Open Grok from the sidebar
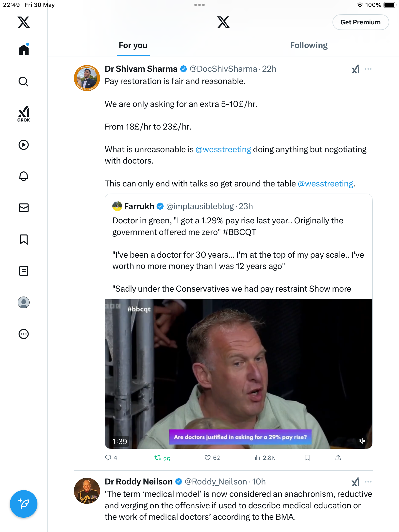The image size is (399, 532). point(24,114)
